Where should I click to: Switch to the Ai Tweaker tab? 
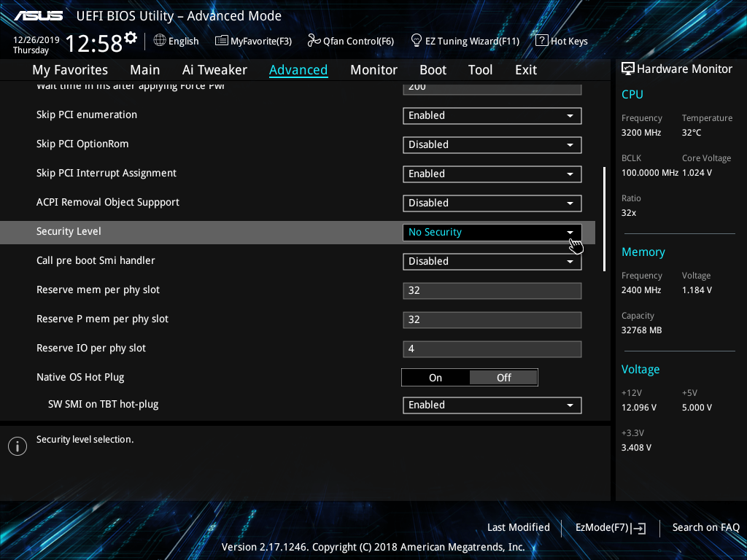214,70
